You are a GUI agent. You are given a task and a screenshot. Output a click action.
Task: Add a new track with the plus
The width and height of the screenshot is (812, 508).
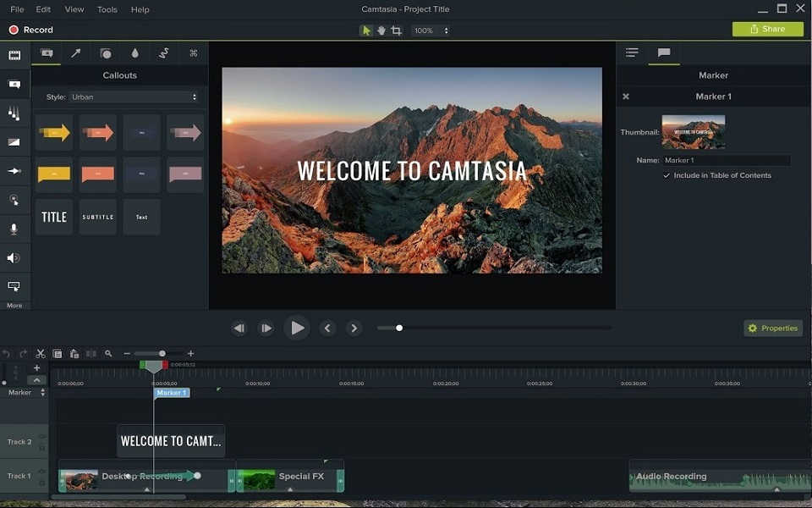(36, 368)
